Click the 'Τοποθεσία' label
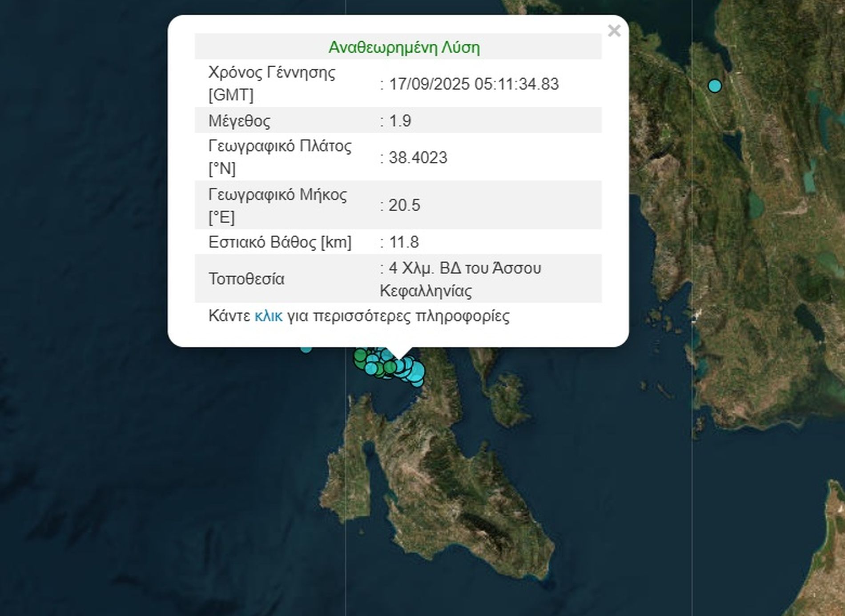This screenshot has width=845, height=616. coord(246,279)
